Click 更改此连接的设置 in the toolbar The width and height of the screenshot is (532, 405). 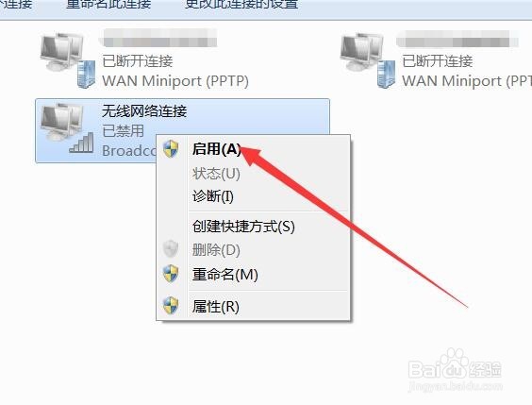241,4
